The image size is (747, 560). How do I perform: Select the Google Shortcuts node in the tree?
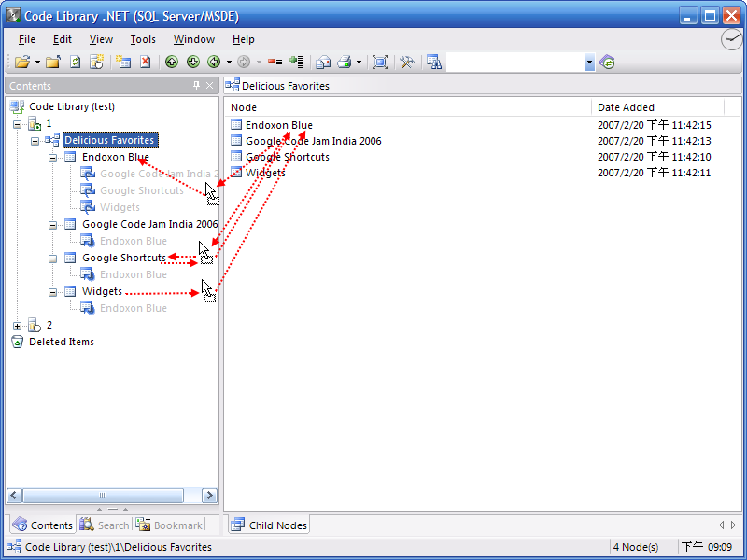coord(124,258)
